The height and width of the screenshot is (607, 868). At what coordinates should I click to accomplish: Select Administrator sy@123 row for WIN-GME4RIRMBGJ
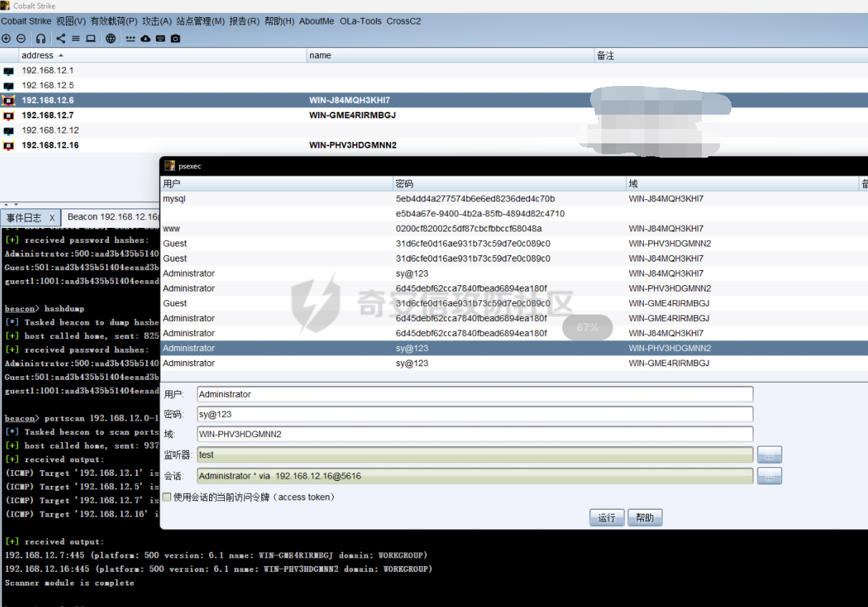(514, 363)
